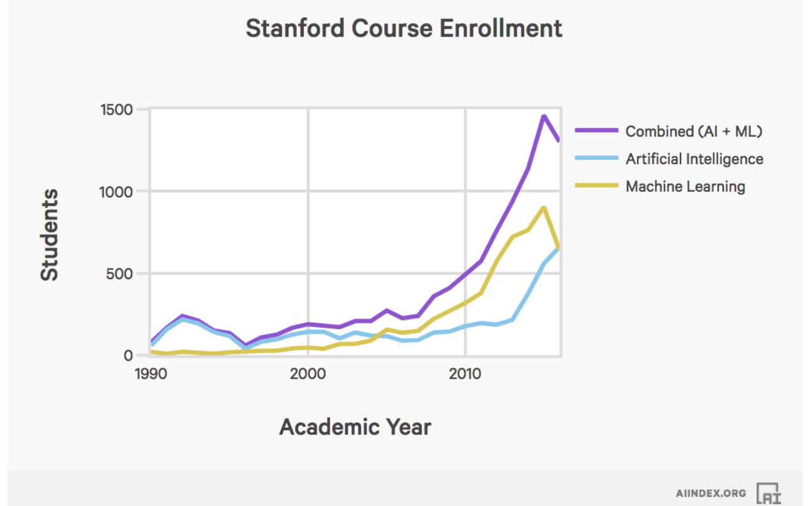
Task: Click the peak of the yellow Machine Learning line
Action: point(543,208)
